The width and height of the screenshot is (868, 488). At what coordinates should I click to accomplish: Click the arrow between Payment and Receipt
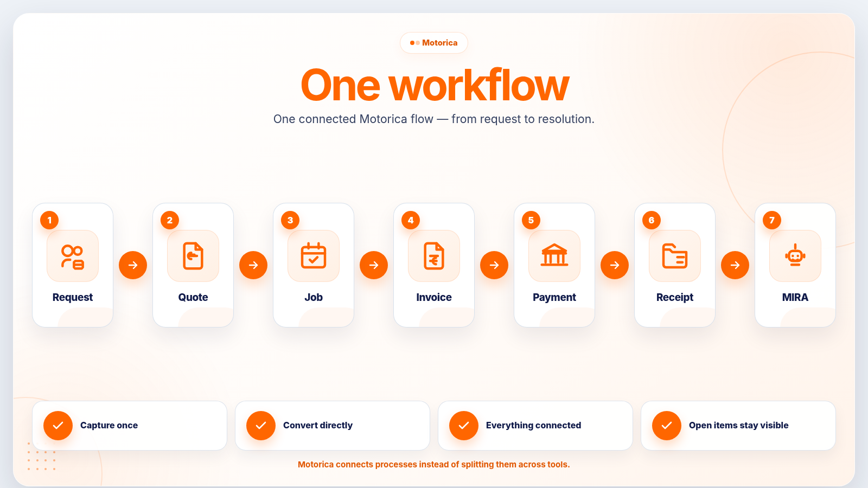(x=615, y=265)
